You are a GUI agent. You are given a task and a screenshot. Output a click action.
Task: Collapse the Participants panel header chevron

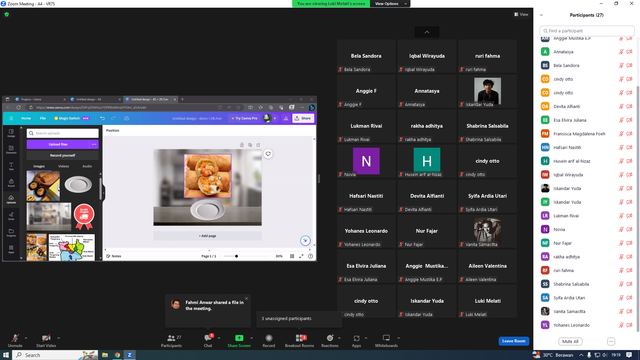(x=541, y=15)
